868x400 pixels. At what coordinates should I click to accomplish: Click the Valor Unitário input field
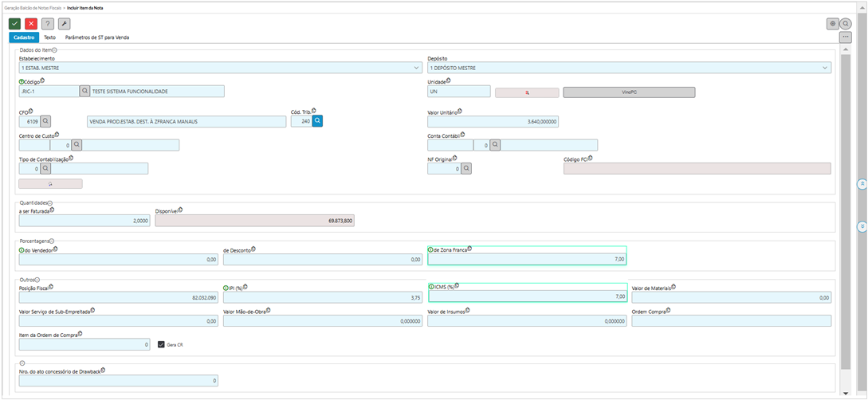pos(493,122)
